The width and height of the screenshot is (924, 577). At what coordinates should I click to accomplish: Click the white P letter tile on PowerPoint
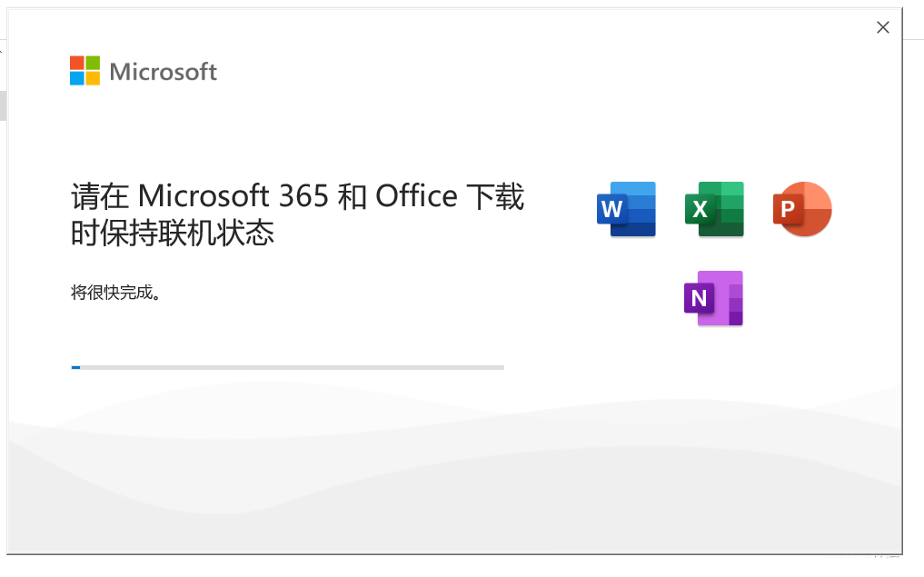click(788, 209)
